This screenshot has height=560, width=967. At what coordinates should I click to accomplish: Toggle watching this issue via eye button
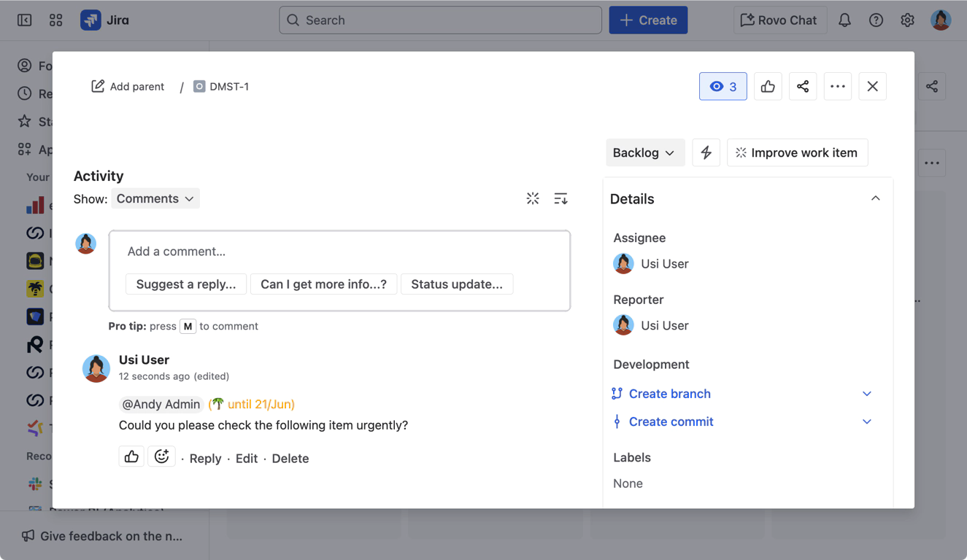click(x=723, y=87)
